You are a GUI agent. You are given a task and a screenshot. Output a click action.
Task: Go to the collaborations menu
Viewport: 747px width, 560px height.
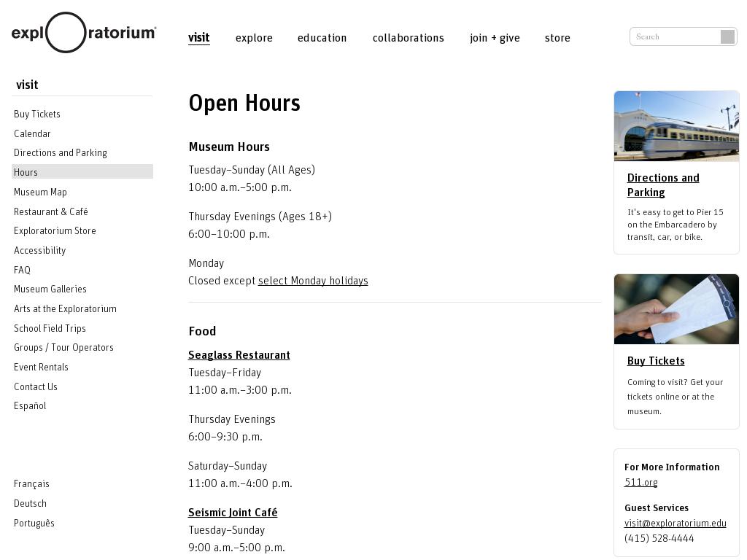pyautogui.click(x=408, y=38)
